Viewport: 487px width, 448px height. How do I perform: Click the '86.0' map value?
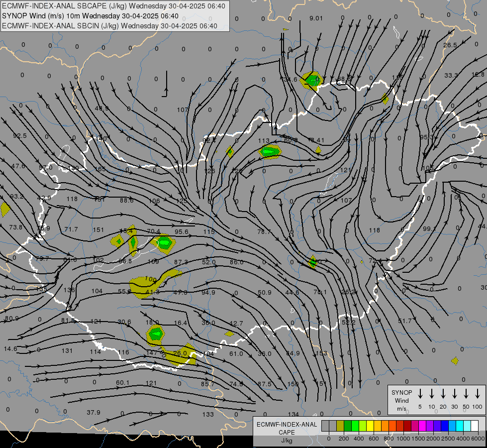236,262
